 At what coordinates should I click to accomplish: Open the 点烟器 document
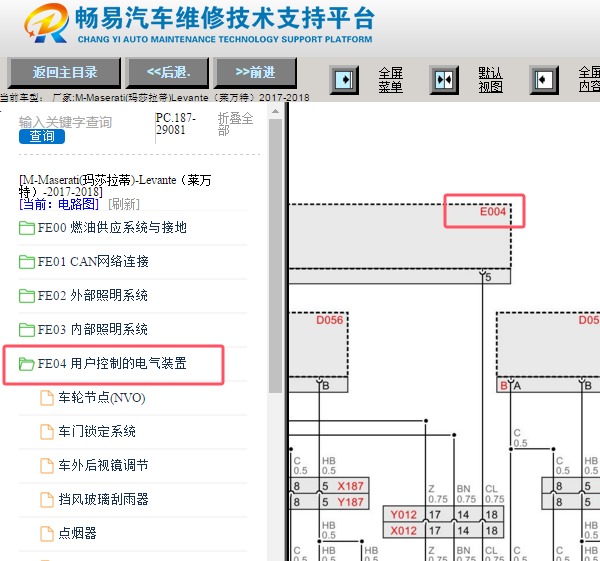click(x=77, y=533)
